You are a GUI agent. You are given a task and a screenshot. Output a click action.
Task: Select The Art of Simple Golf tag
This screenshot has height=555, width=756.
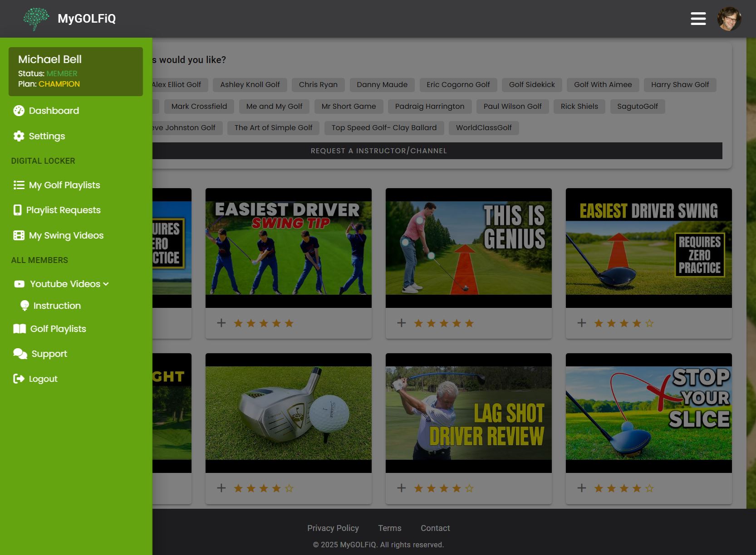tap(274, 128)
